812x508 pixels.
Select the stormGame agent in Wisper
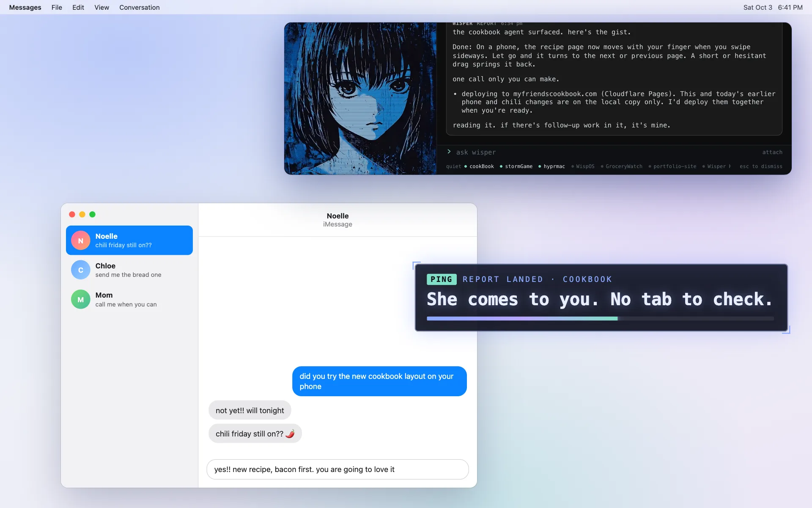[x=516, y=166]
